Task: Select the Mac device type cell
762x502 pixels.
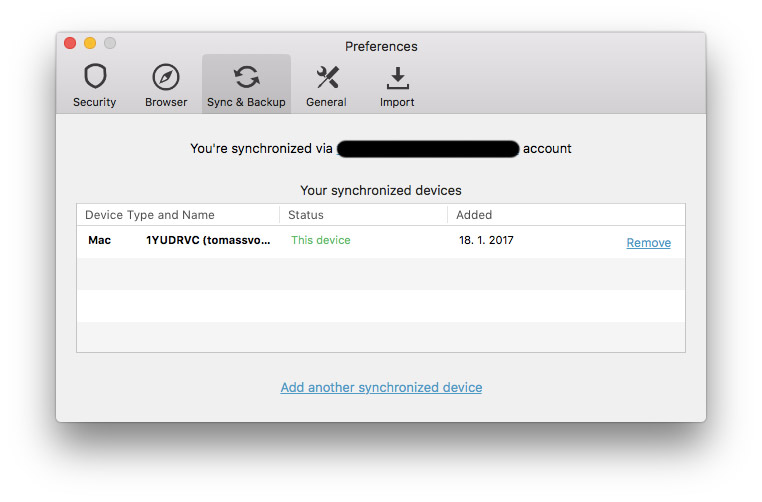Action: [100, 241]
